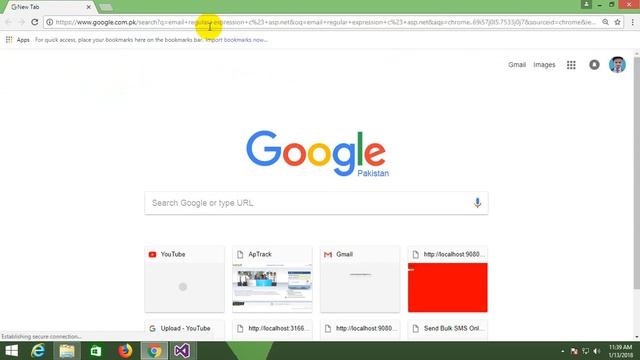Viewport: 640px width, 360px height.
Task: Open a new tab with the new-tab button
Action: click(106, 7)
